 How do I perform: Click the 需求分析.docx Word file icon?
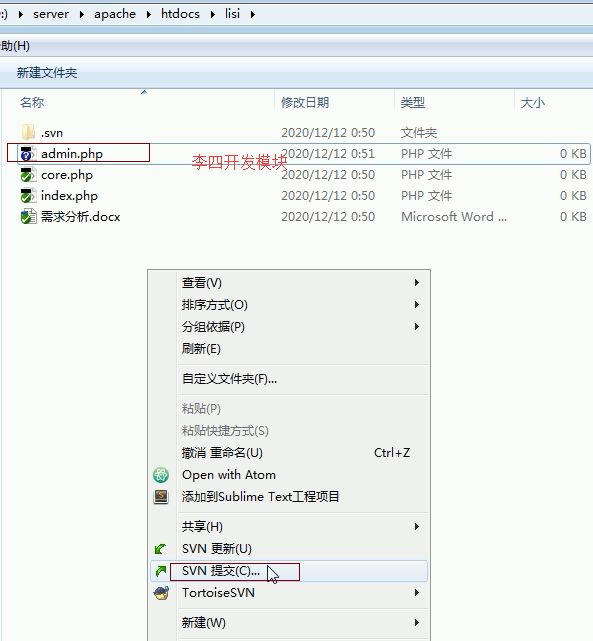pyautogui.click(x=28, y=216)
